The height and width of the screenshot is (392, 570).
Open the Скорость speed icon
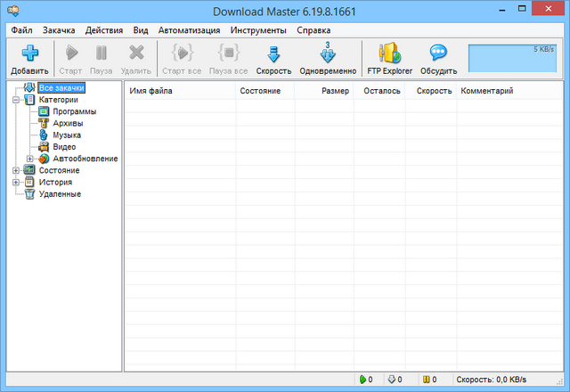click(x=273, y=53)
